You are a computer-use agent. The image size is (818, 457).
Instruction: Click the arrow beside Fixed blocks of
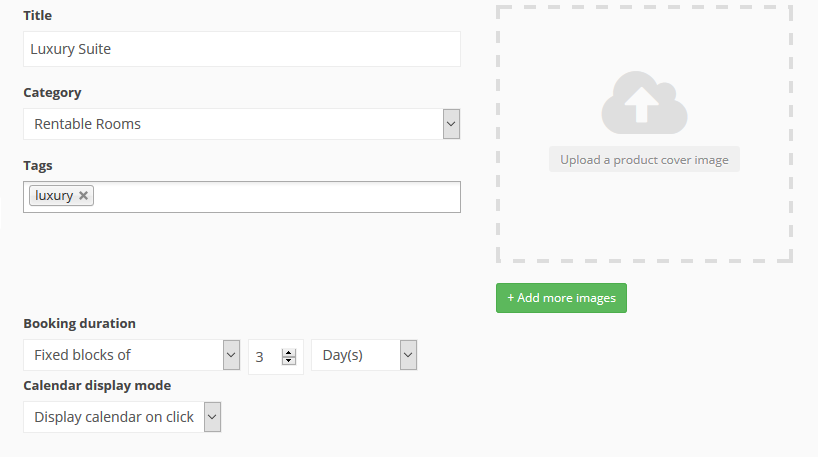231,355
